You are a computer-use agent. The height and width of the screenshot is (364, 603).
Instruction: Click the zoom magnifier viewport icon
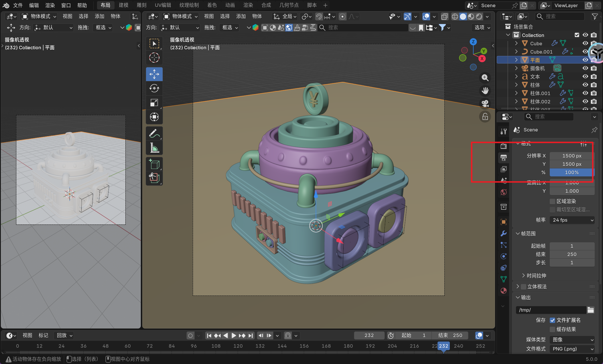485,78
